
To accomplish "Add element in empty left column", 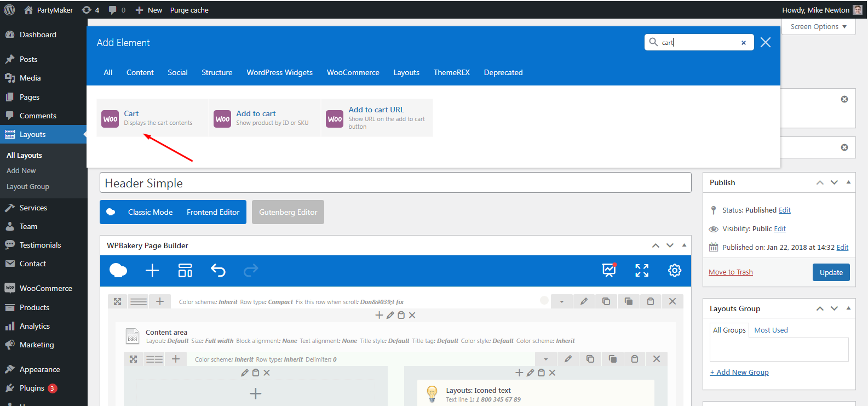I will click(x=256, y=393).
